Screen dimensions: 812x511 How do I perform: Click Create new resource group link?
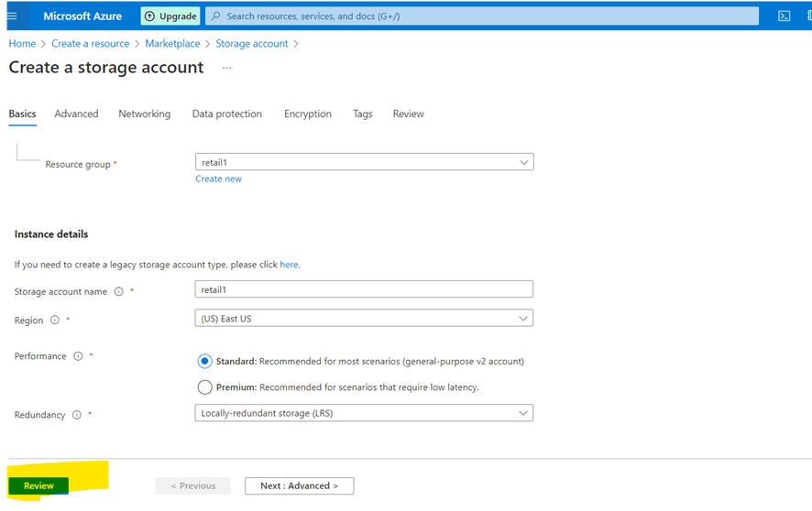(218, 179)
